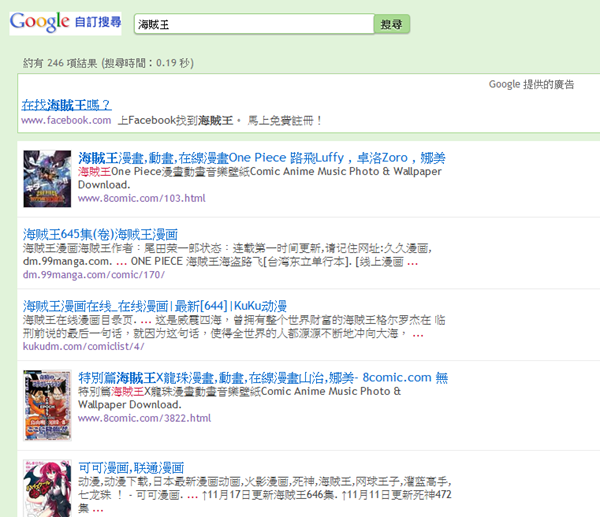Click the thumbnail beside the One Piece Luffy result
Screen dimensions: 600x517
(47, 179)
